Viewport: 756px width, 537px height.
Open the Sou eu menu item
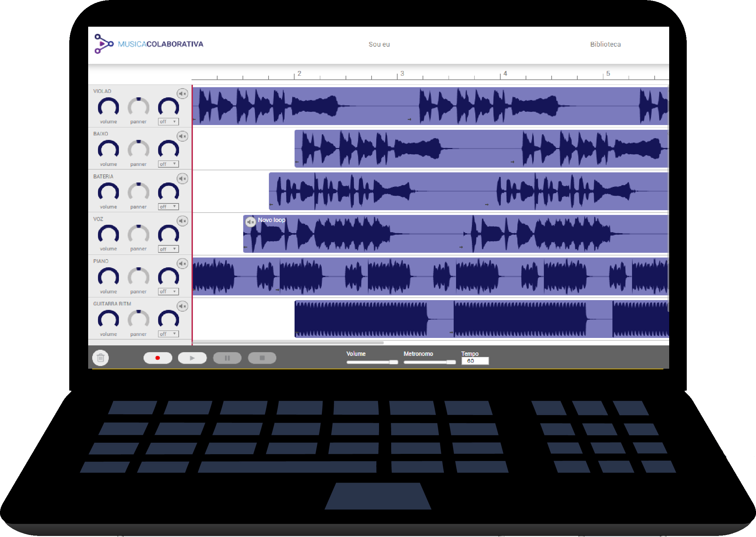pyautogui.click(x=379, y=44)
